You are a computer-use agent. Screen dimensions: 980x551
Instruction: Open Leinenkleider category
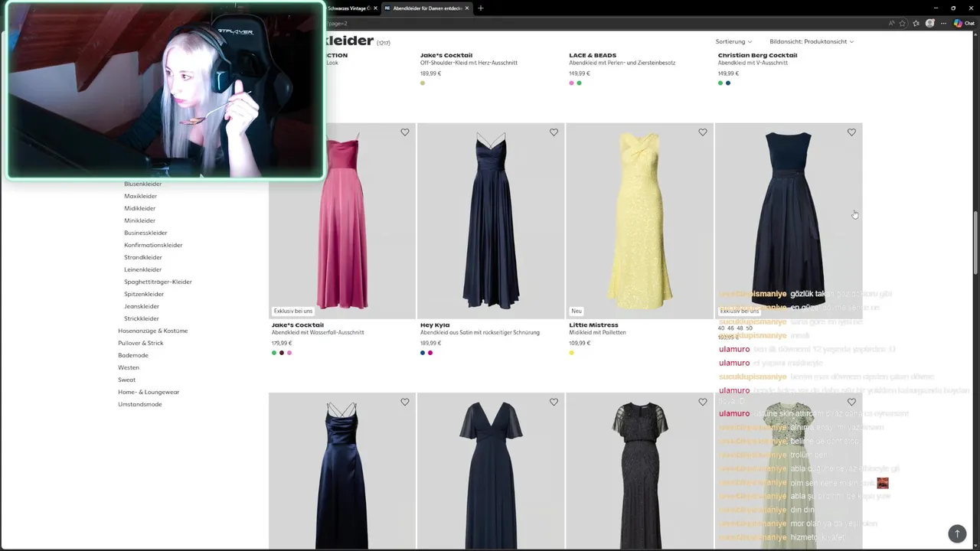tap(142, 269)
